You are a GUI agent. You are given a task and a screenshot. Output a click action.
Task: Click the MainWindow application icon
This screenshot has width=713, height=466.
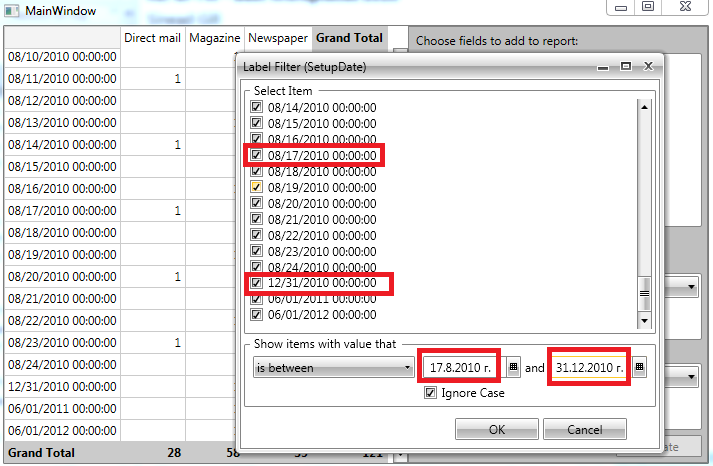11,10
